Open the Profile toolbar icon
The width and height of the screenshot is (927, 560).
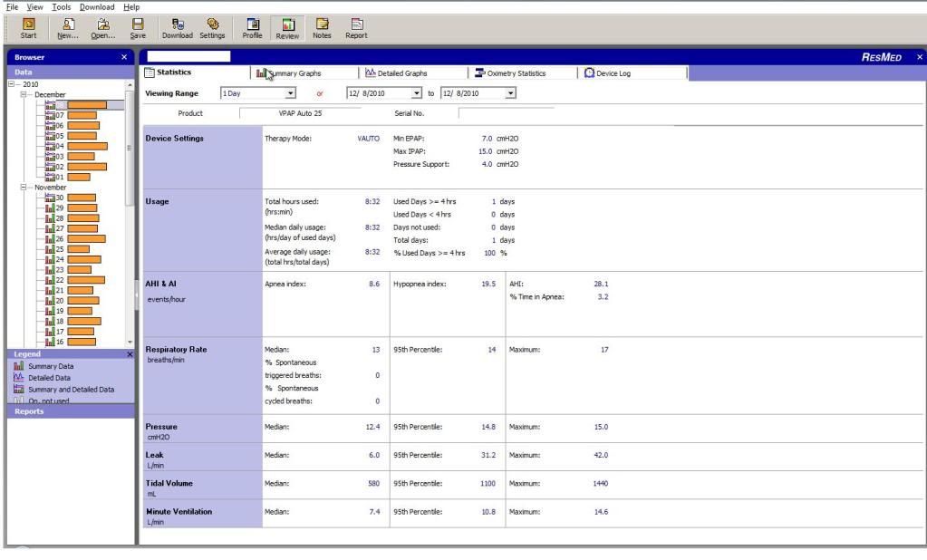pyautogui.click(x=253, y=28)
